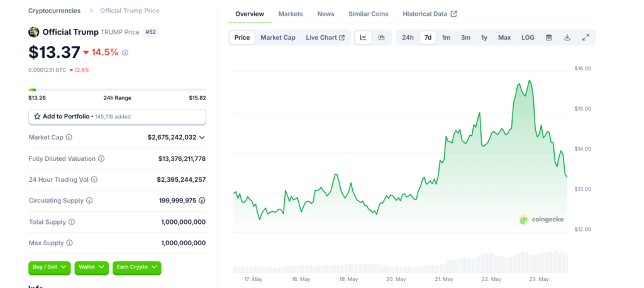The height and width of the screenshot is (288, 644).
Task: Select the 3m time range
Action: pos(465,37)
